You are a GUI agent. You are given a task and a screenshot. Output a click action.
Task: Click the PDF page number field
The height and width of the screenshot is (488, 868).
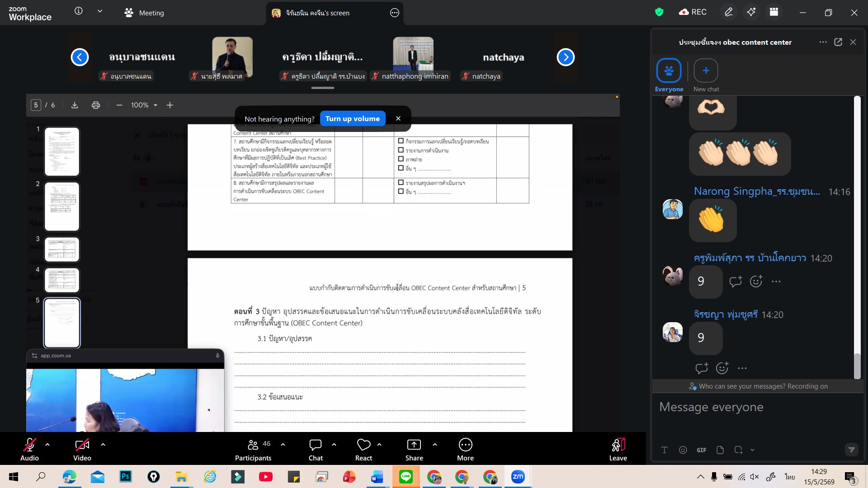click(36, 105)
